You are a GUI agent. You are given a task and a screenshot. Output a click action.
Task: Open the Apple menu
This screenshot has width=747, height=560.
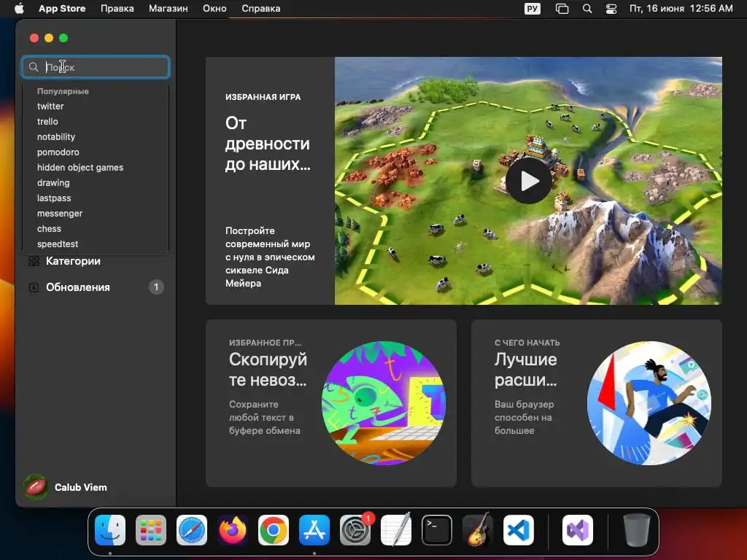click(x=19, y=9)
